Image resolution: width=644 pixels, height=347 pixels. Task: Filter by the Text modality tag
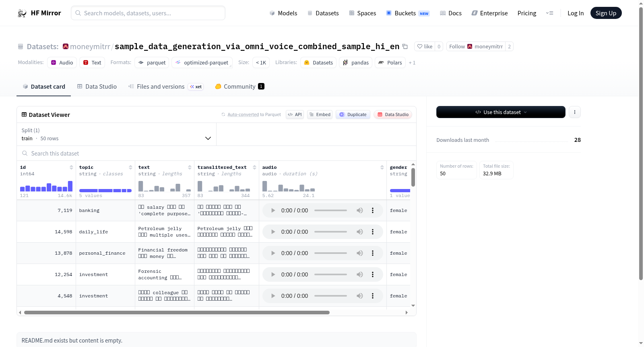pyautogui.click(x=92, y=63)
